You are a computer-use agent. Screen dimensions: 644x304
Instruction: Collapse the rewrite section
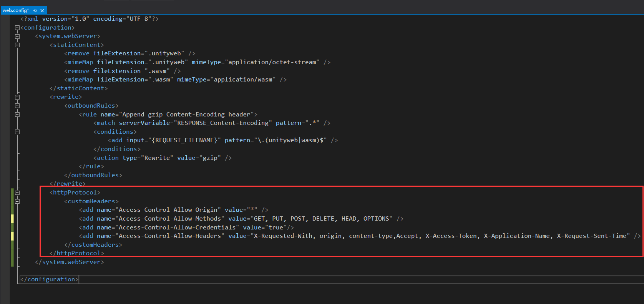[17, 97]
